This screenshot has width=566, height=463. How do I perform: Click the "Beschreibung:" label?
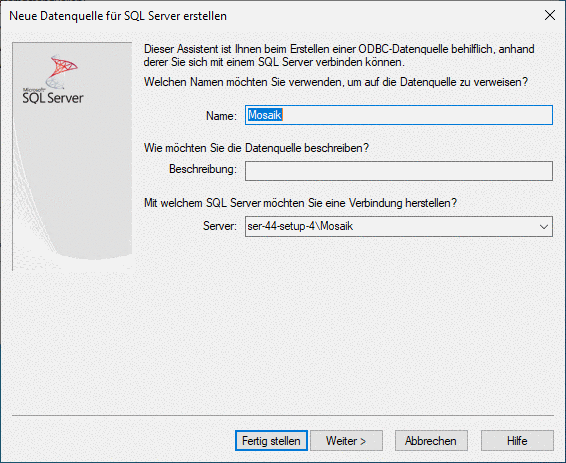click(203, 169)
